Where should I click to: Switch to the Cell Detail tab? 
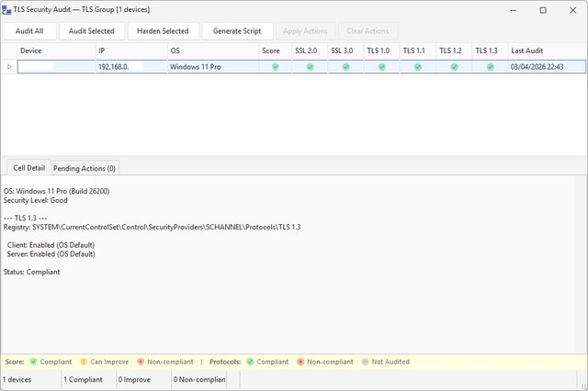(x=28, y=168)
